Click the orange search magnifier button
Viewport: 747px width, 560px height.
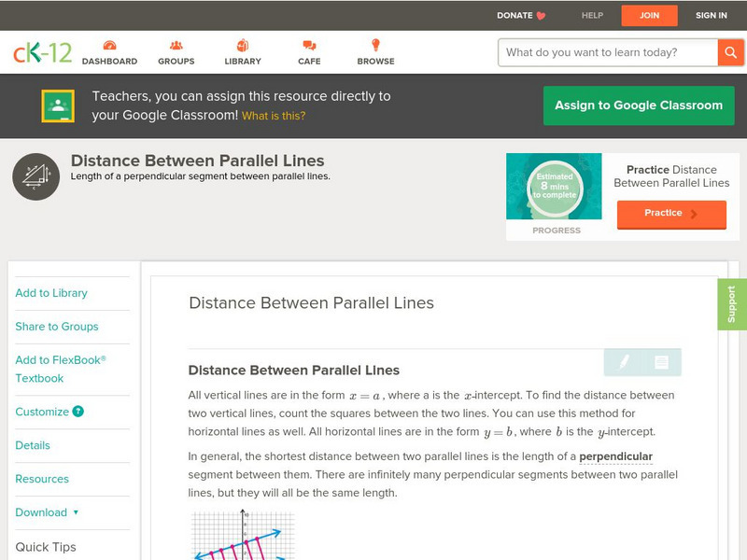730,52
